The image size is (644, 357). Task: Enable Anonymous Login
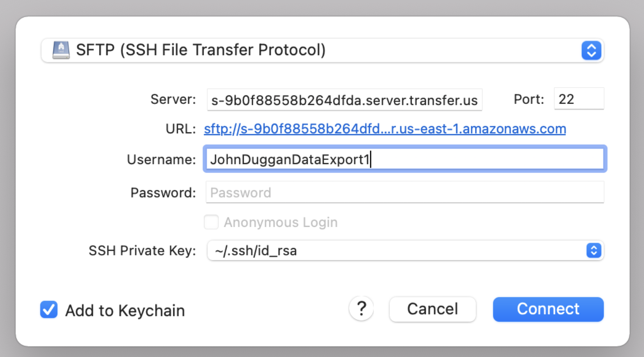click(211, 222)
